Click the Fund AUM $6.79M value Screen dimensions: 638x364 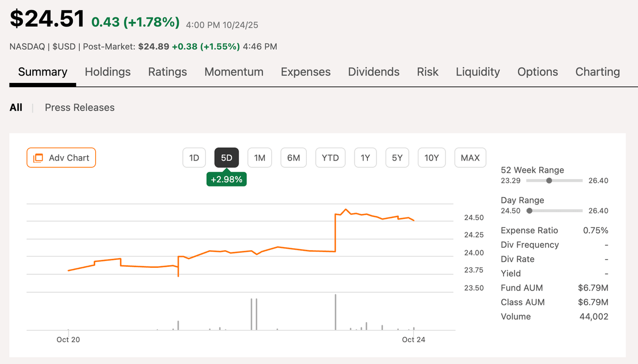(593, 288)
